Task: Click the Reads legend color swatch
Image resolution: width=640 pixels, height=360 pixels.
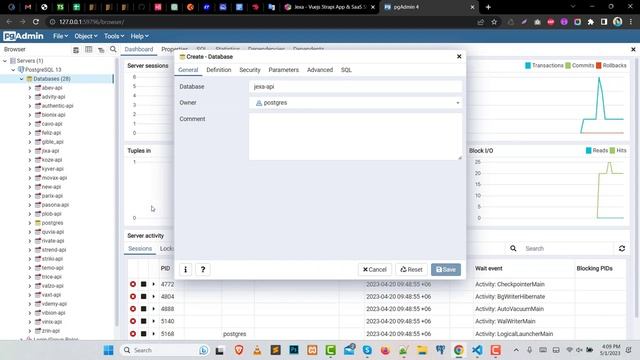Action: [x=589, y=151]
